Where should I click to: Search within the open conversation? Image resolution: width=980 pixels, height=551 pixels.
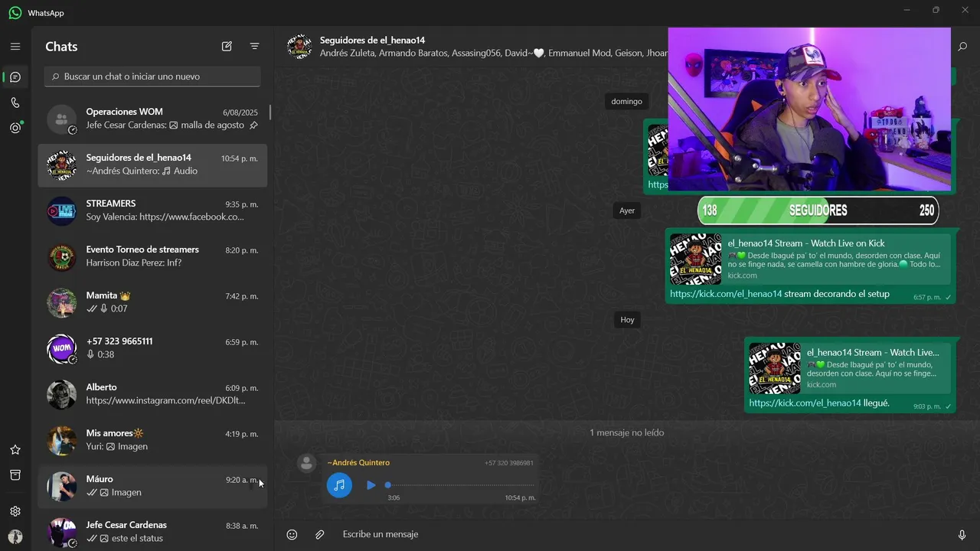click(962, 47)
